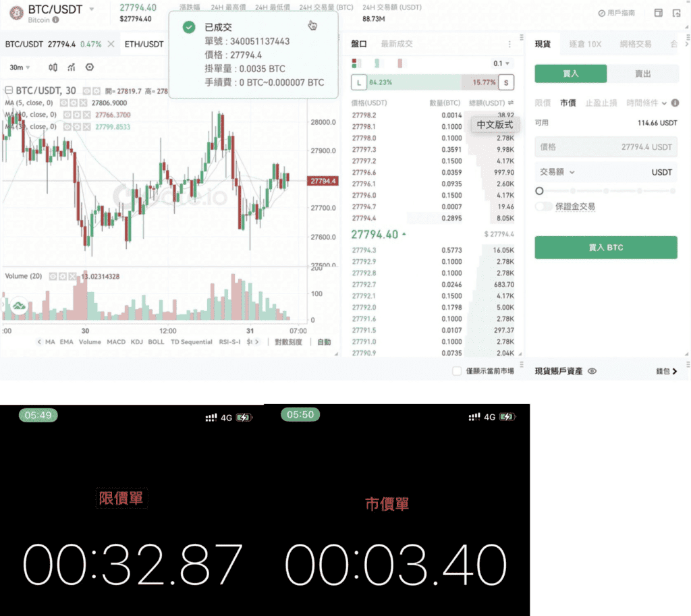Open the 0.1 price precision dropdown
691x616 pixels.
coord(501,63)
